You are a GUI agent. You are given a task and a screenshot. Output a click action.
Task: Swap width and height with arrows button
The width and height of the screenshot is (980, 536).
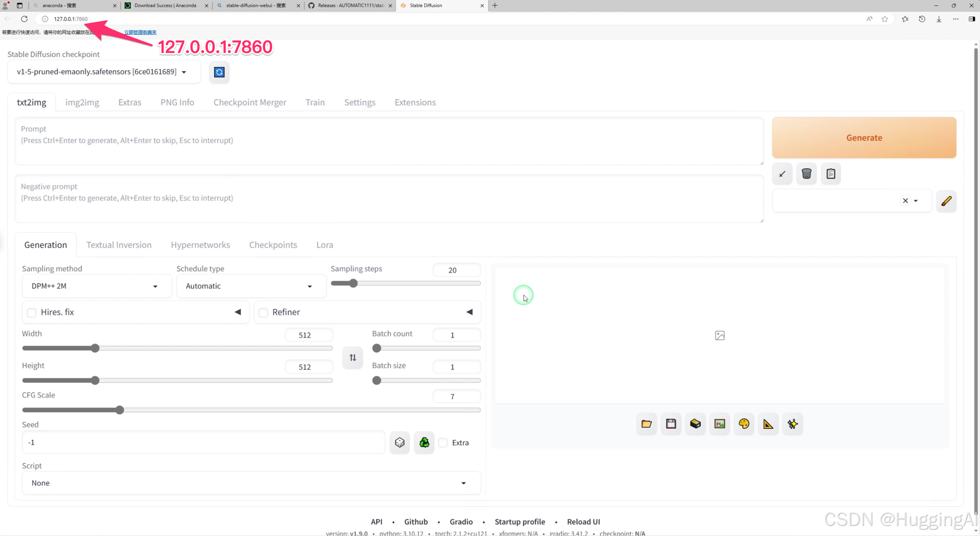click(x=353, y=357)
